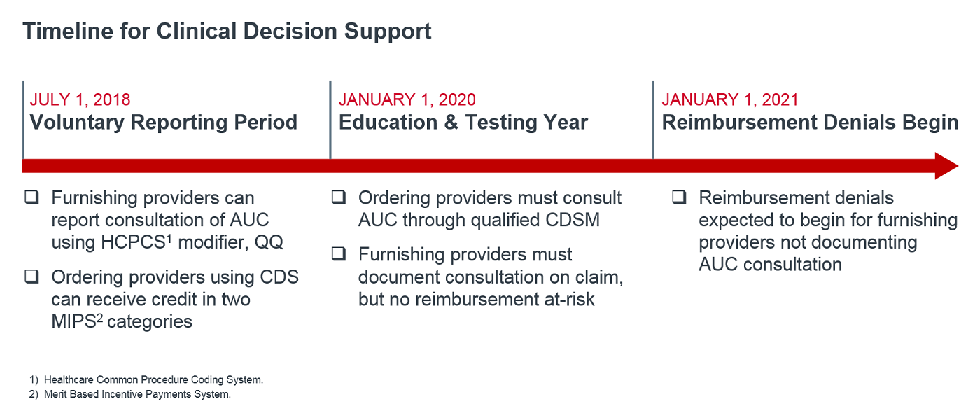
Task: Click the "AUC through qualified CDSM" text line
Action: (x=479, y=220)
